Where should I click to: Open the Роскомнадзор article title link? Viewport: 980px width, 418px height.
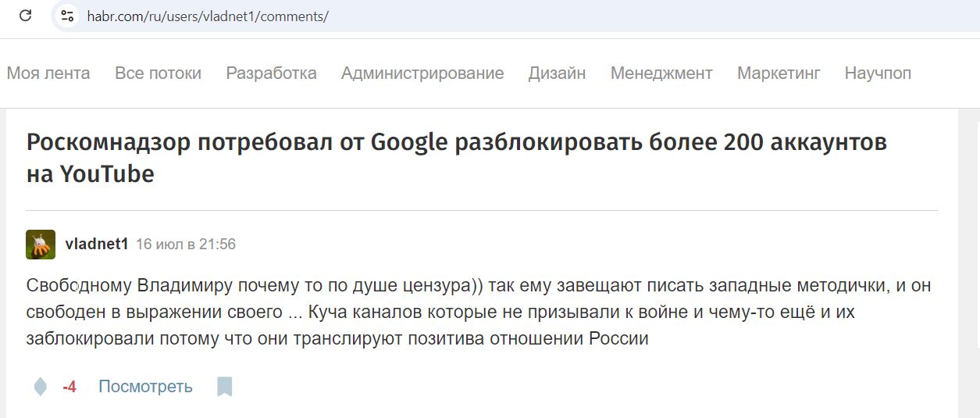pyautogui.click(x=457, y=158)
